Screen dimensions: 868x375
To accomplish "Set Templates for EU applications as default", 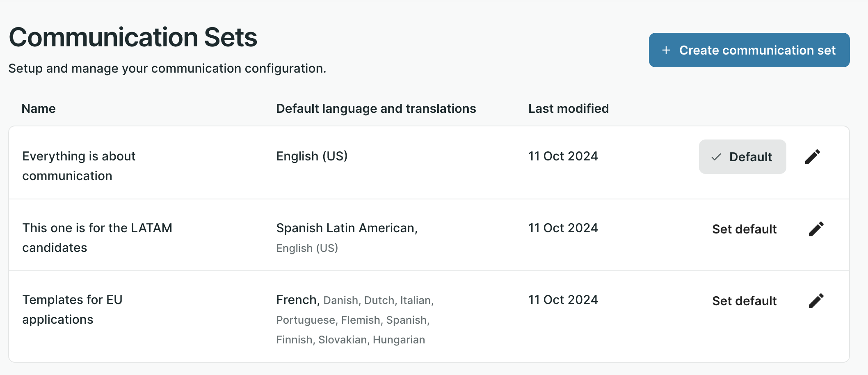I will (x=744, y=301).
